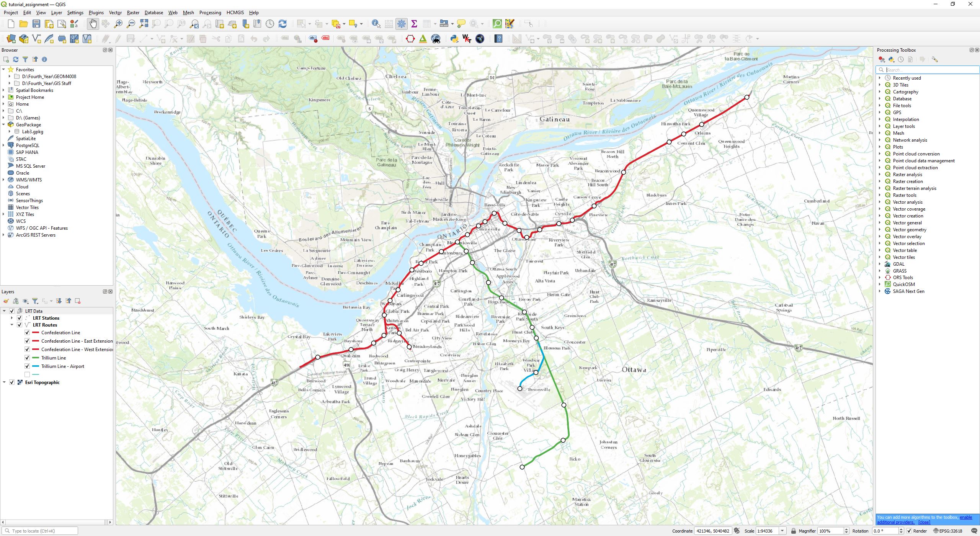Screen dimensions: 980x536
Task: Click the Refresh map icon
Action: [x=283, y=24]
